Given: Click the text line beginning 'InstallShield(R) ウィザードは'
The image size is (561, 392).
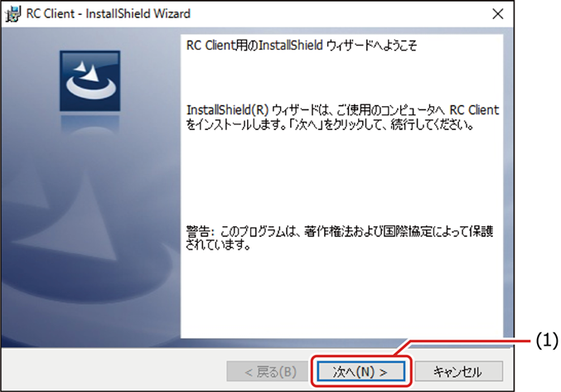Looking at the screenshot, I should (342, 109).
